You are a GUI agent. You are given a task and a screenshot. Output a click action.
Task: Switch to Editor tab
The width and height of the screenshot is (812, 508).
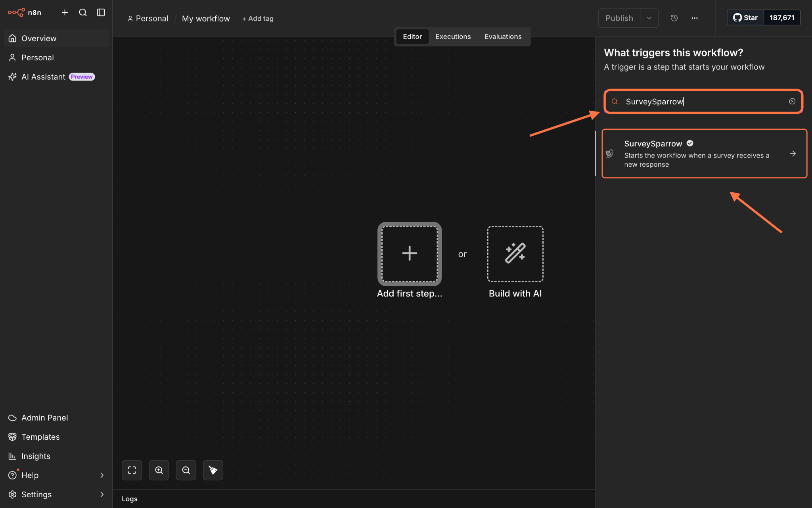[x=412, y=37]
